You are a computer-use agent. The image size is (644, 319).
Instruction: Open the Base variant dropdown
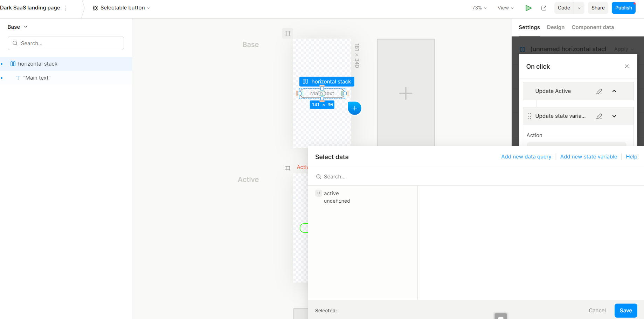18,27
